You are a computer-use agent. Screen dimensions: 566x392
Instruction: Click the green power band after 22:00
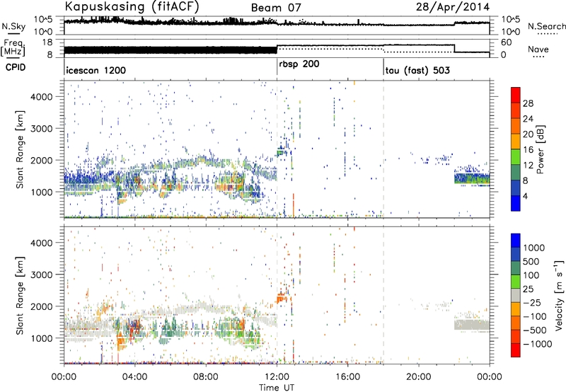(x=472, y=179)
